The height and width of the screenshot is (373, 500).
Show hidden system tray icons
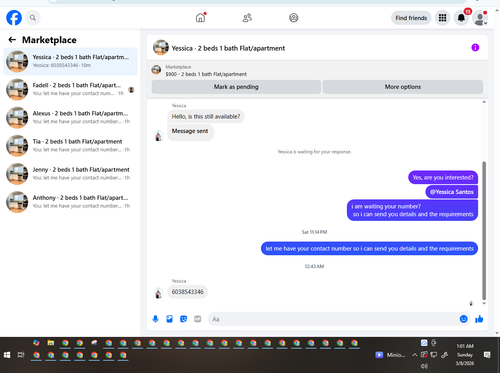pyautogui.click(x=414, y=355)
